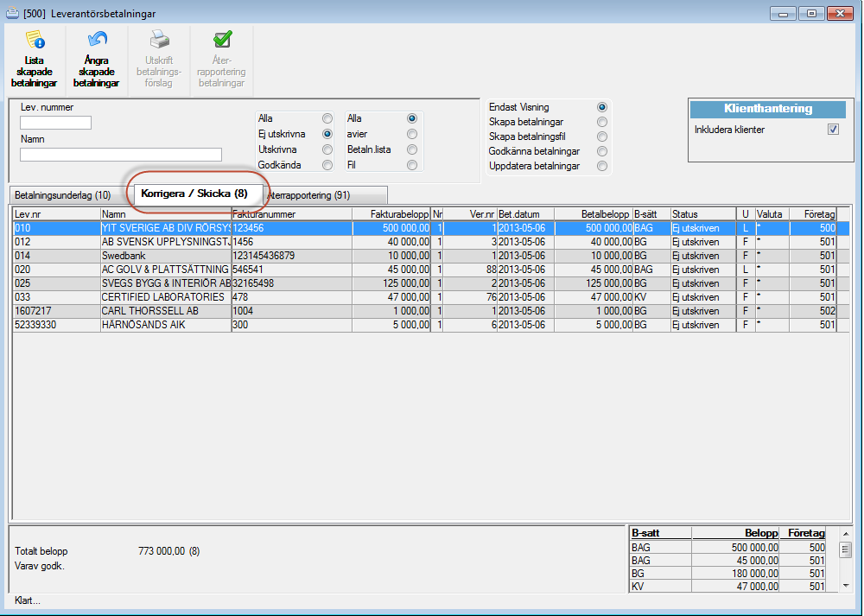Select Uppdatera betalningar mode
This screenshot has width=864, height=616.
[601, 166]
